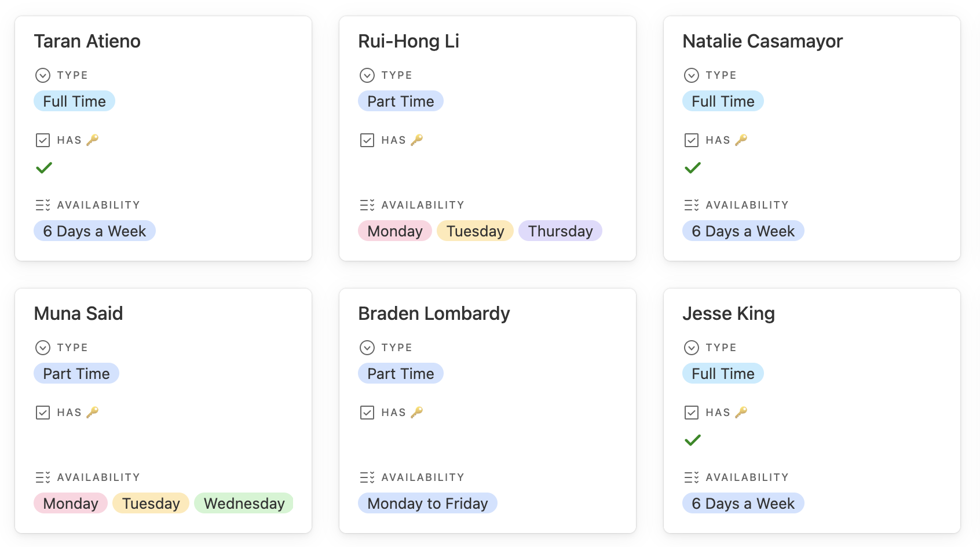The image size is (980, 547).
Task: Click the Availability list icon on Natalie Casamayor's card
Action: point(692,205)
